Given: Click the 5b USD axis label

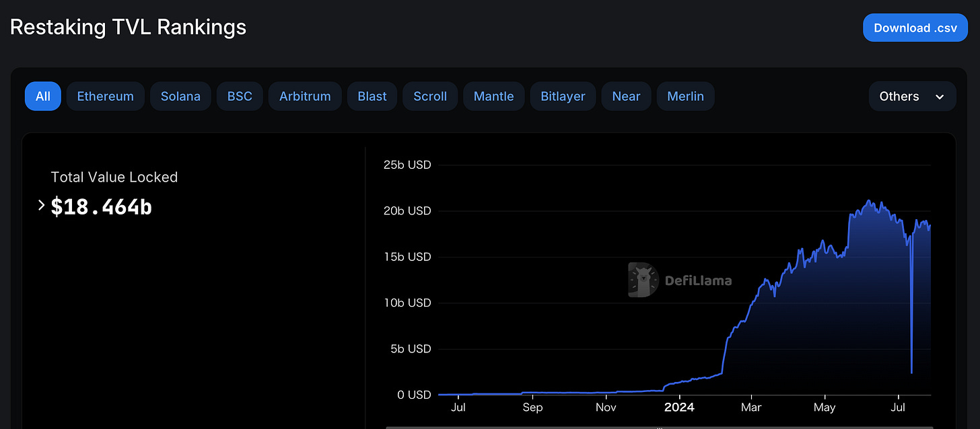Looking at the screenshot, I should 409,349.
